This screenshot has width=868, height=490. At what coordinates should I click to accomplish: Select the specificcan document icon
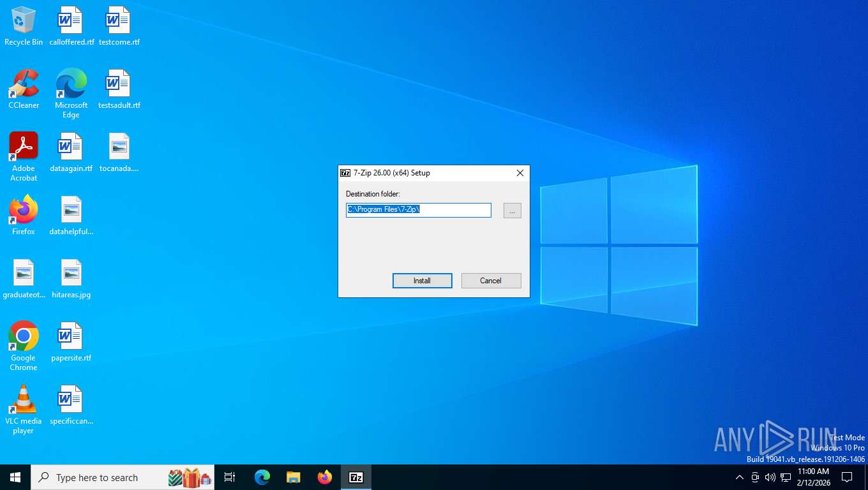(x=71, y=405)
